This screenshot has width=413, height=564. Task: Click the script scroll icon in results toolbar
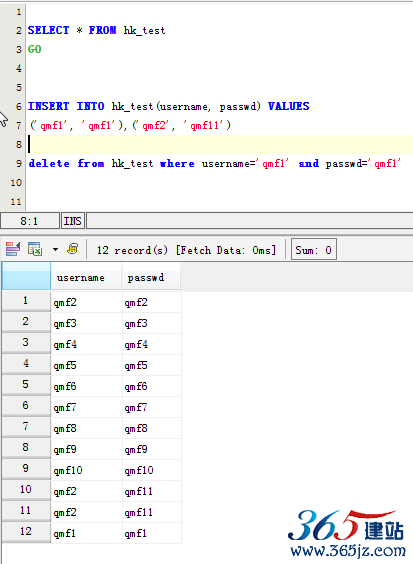(x=73, y=249)
